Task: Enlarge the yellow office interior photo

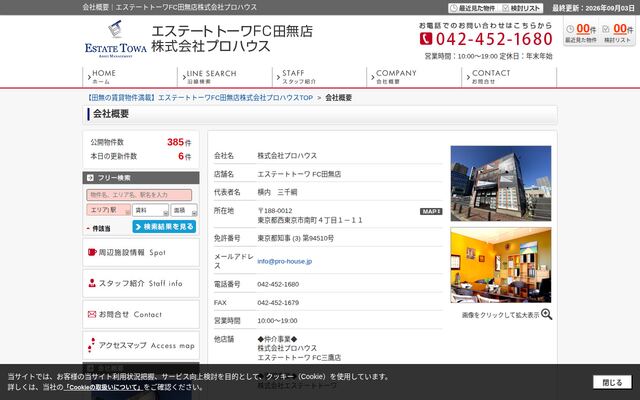Action: tap(501, 265)
